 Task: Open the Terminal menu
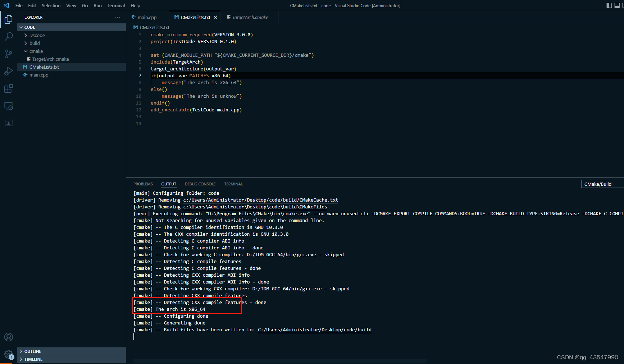tap(116, 5)
